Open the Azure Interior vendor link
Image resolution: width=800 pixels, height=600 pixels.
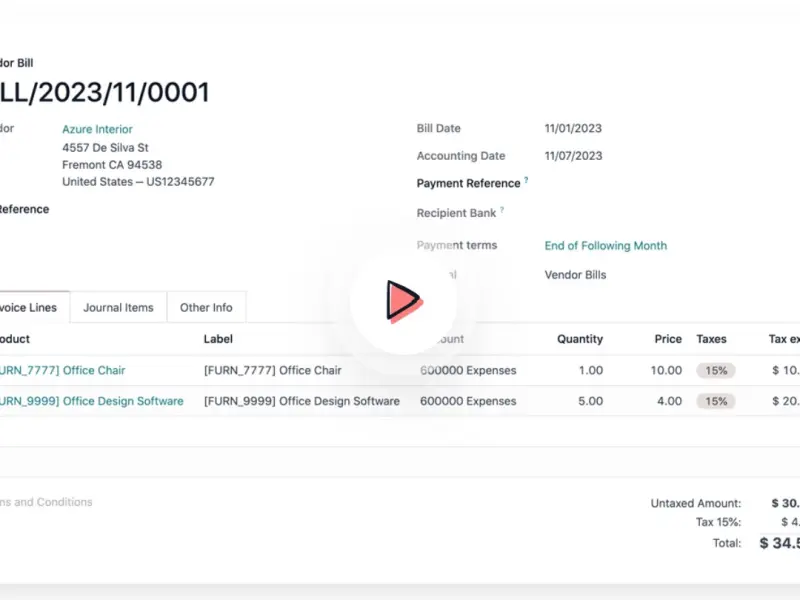coord(97,129)
